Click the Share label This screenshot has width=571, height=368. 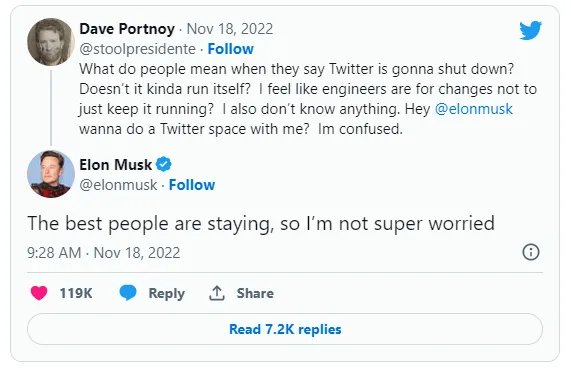tap(255, 293)
